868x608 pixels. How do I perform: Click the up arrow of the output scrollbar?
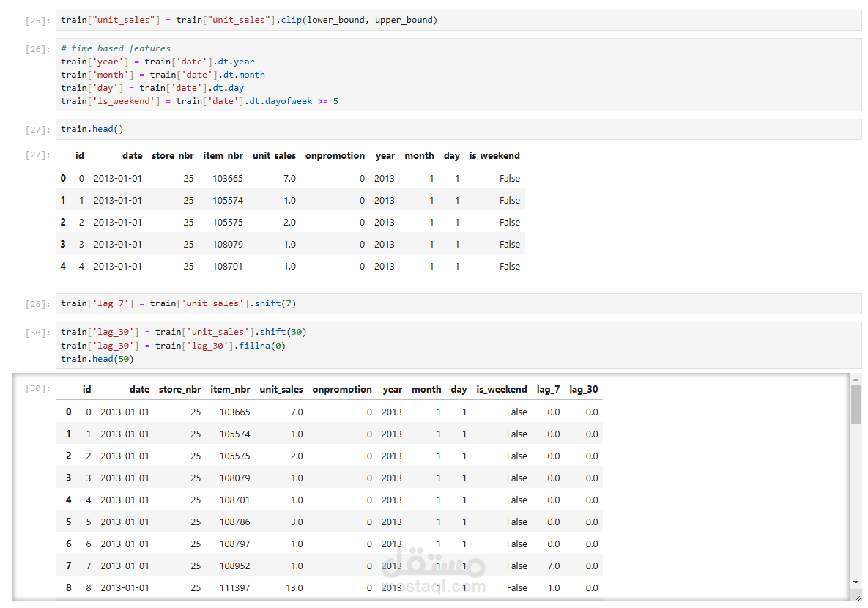click(856, 379)
